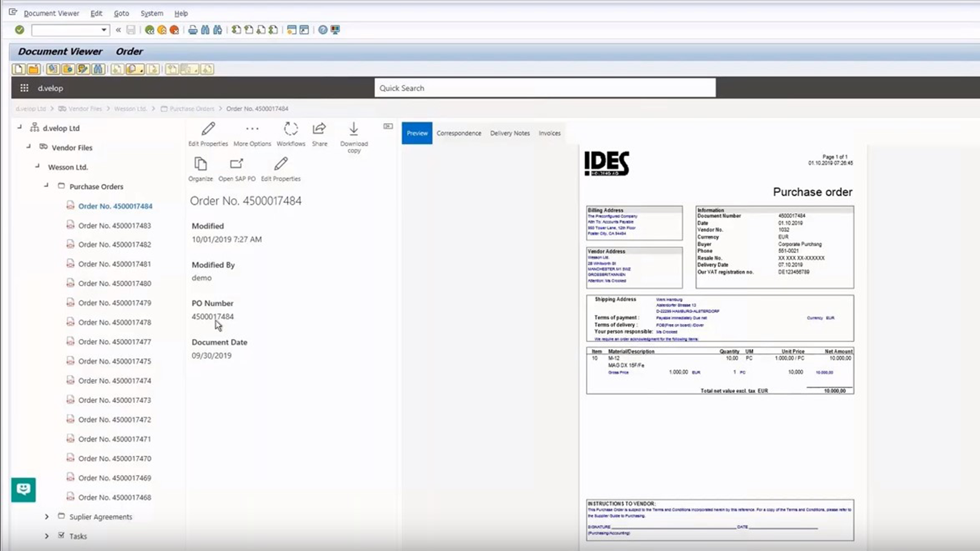Click Vendor Files in breadcrumb

tap(85, 109)
